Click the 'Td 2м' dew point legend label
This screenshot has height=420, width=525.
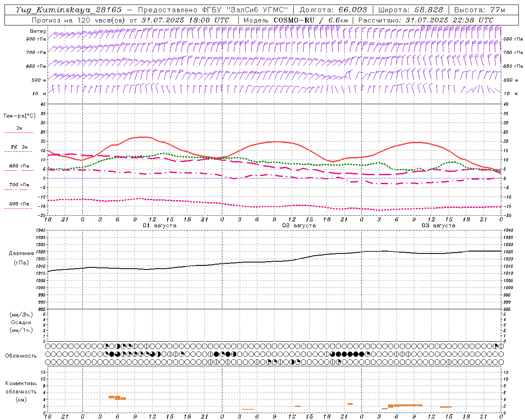(x=19, y=147)
